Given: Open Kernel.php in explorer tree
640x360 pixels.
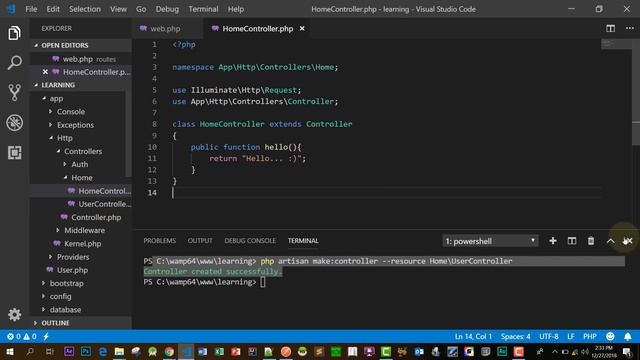Looking at the screenshot, I should (81, 244).
